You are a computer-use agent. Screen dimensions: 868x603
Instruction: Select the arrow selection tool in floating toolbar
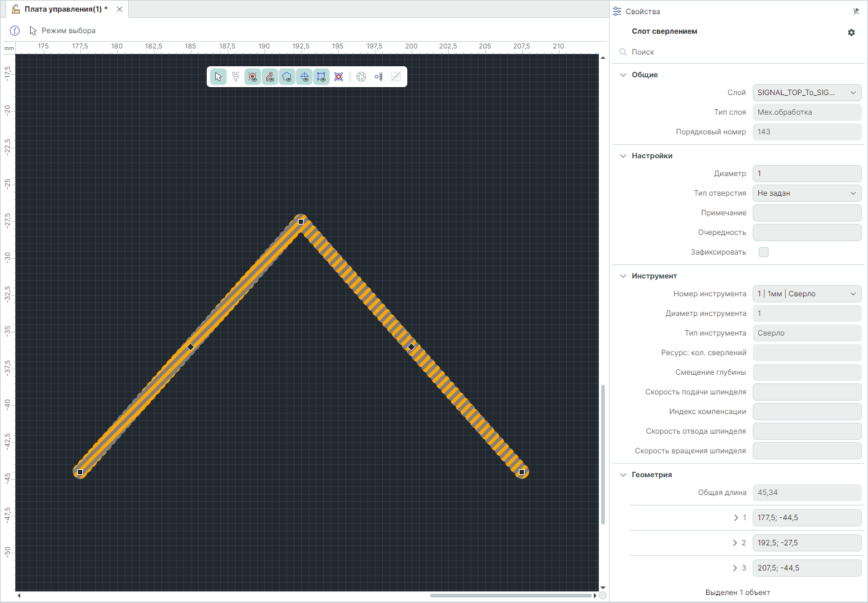[218, 77]
